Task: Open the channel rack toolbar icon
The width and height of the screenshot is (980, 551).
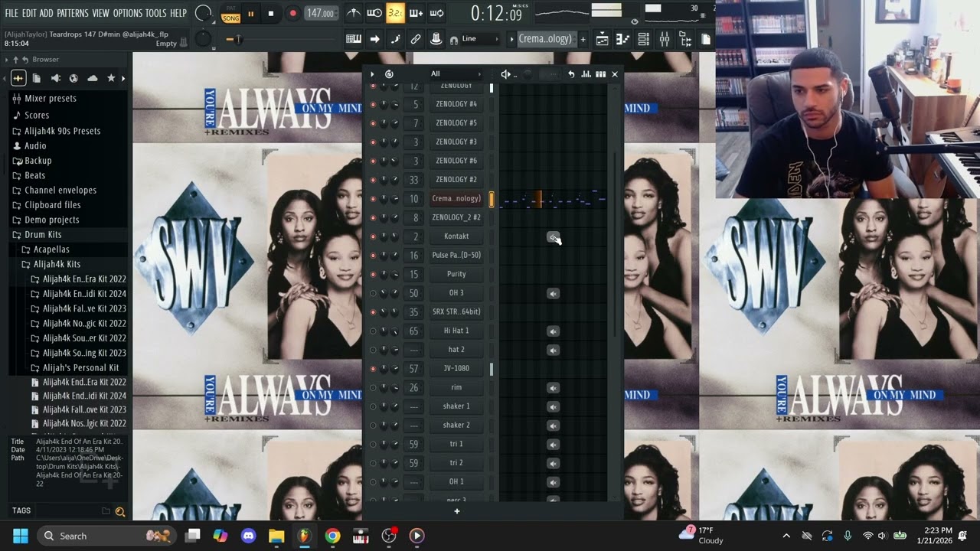Action: 644,39
